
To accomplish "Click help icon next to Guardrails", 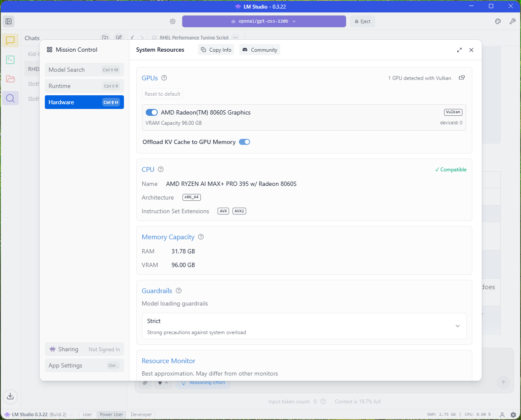I will click(179, 291).
